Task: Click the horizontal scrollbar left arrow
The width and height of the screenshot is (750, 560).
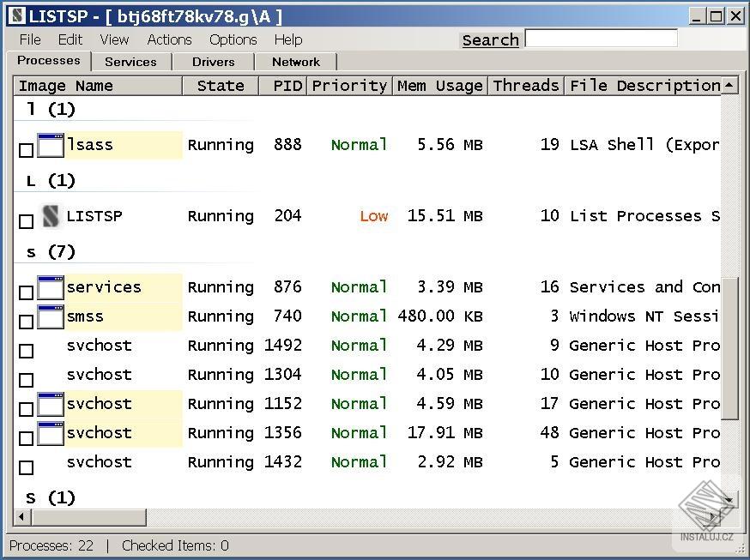Action: [x=21, y=516]
